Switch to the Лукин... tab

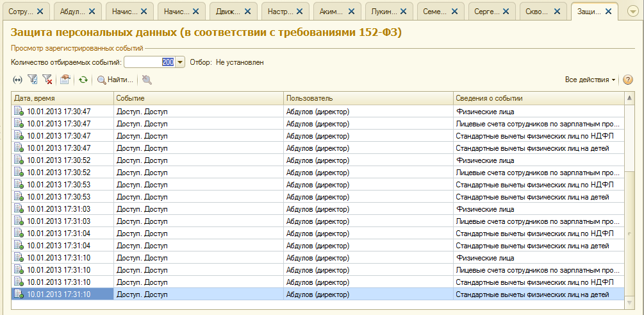tap(383, 12)
